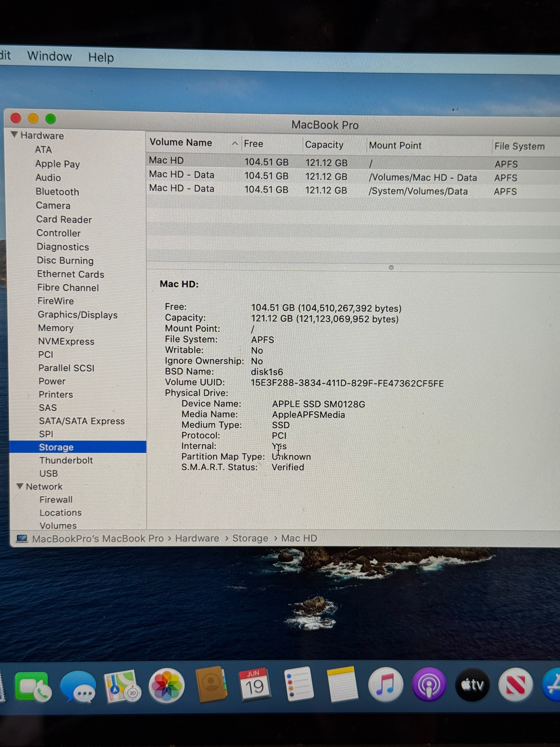Open Apple TV app in Dock
Viewport: 560px width, 747px height.
tap(472, 684)
